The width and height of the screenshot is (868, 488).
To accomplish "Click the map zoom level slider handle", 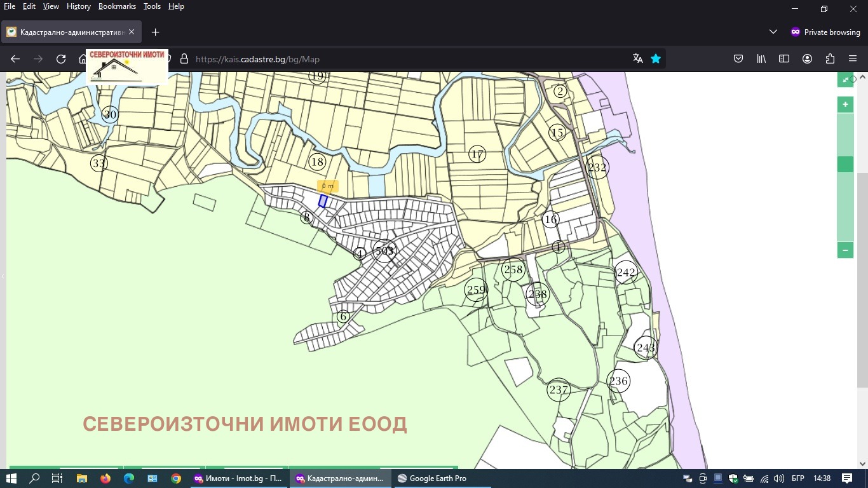I will coord(845,164).
